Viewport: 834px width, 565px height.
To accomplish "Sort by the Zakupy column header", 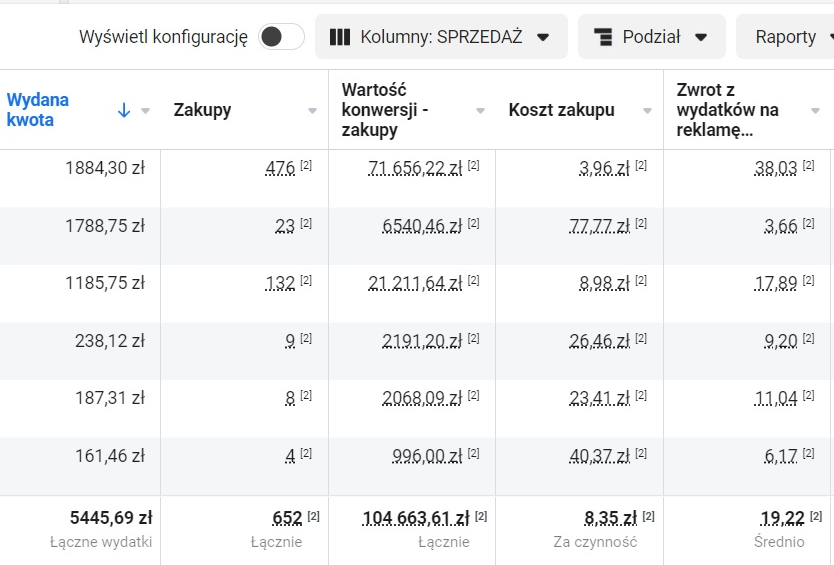I will click(x=203, y=110).
